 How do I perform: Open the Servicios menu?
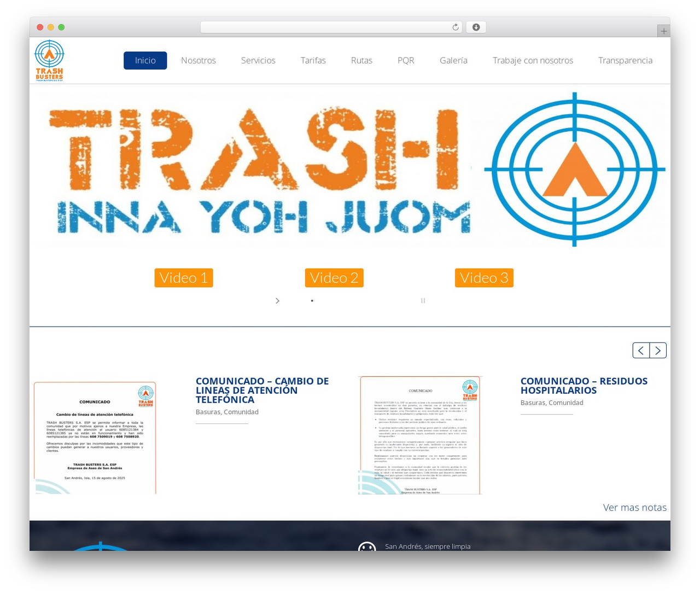click(258, 60)
